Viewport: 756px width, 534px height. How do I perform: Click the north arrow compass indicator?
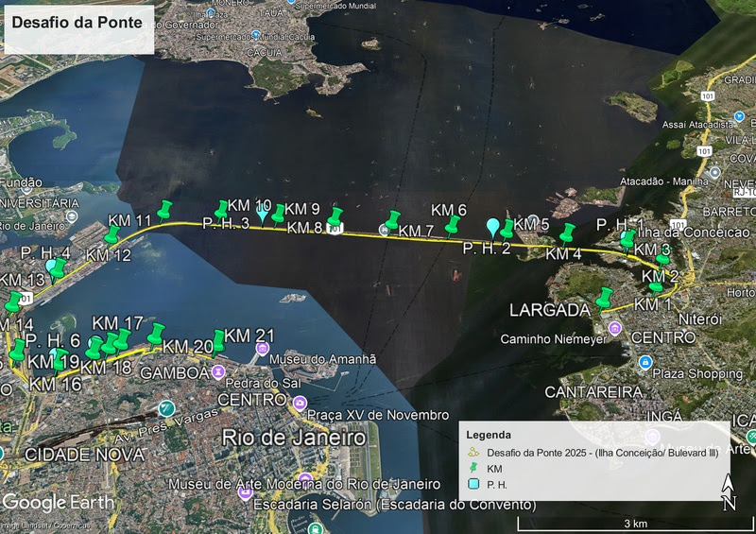[x=729, y=491]
